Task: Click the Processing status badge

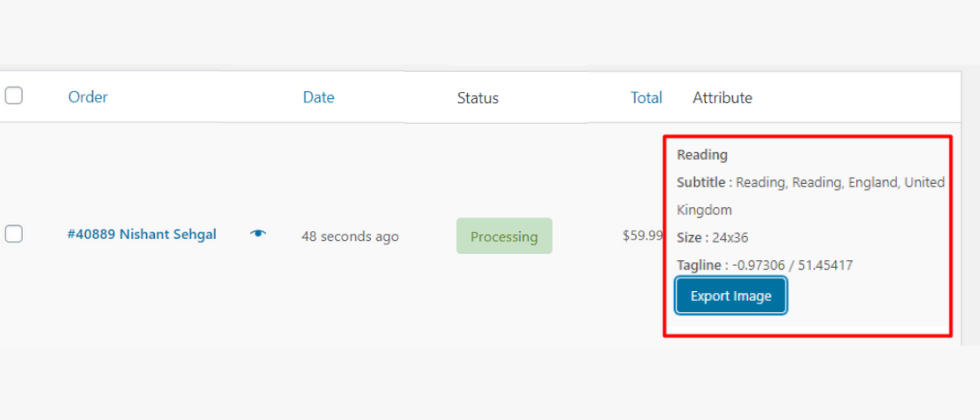Action: tap(504, 236)
